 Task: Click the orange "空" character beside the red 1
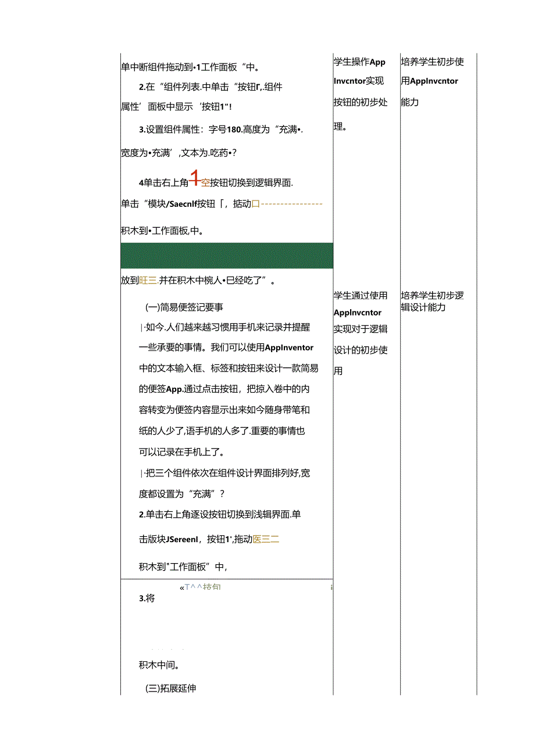tap(205, 182)
